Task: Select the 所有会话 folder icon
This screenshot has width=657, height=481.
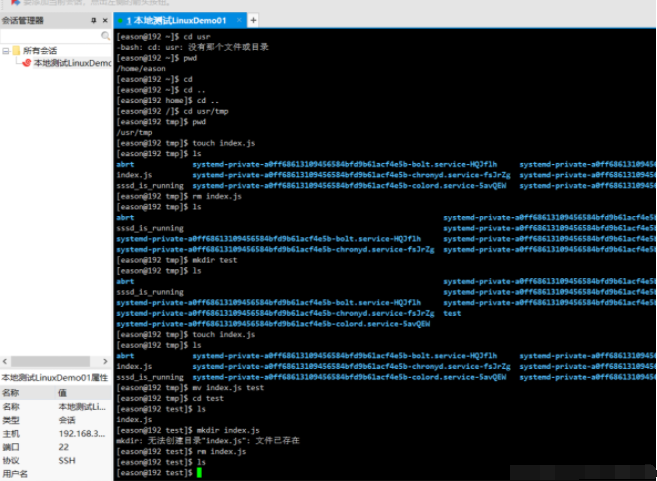Action: (x=16, y=50)
